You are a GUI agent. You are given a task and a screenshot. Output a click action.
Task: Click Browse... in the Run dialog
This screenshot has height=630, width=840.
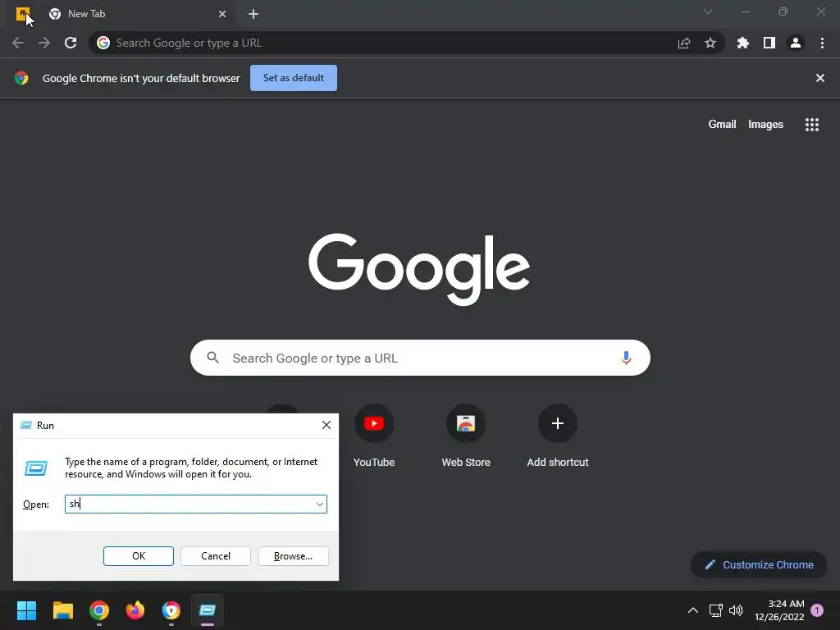293,556
